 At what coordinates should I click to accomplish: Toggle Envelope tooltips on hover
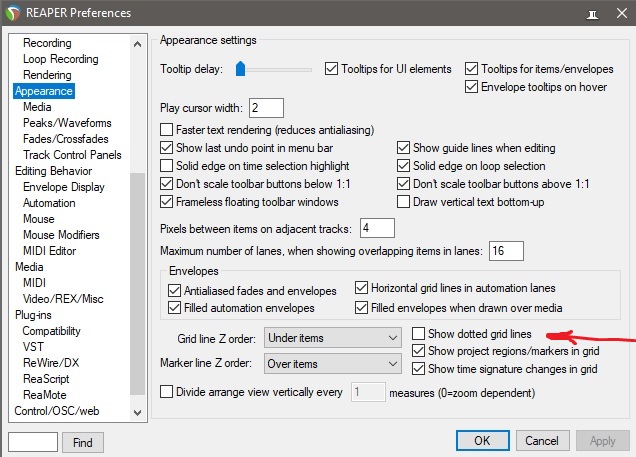(471, 87)
